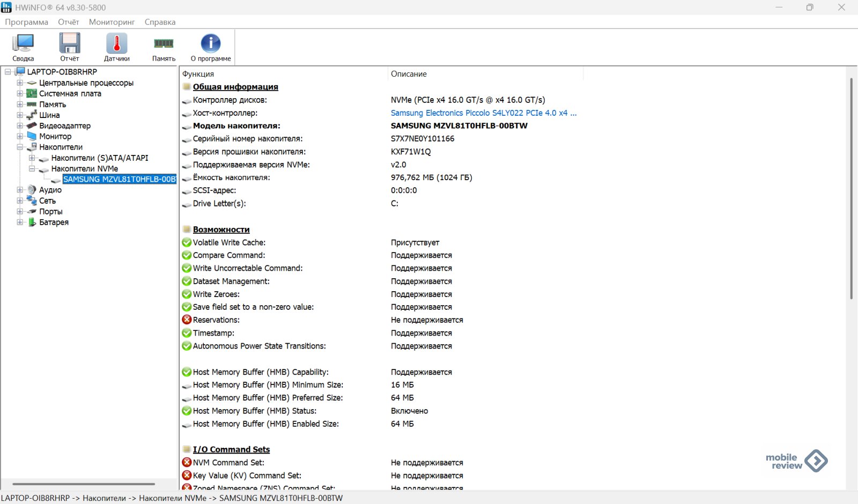The width and height of the screenshot is (858, 504).
Task: Click the vertical scrollbar of details panel
Action: coord(851,188)
